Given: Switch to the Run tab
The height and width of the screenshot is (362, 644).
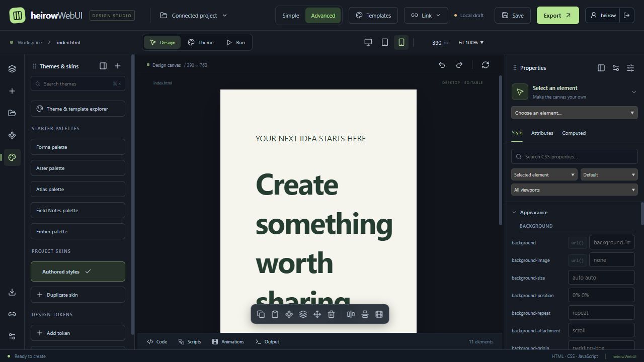Looking at the screenshot, I should [235, 42].
